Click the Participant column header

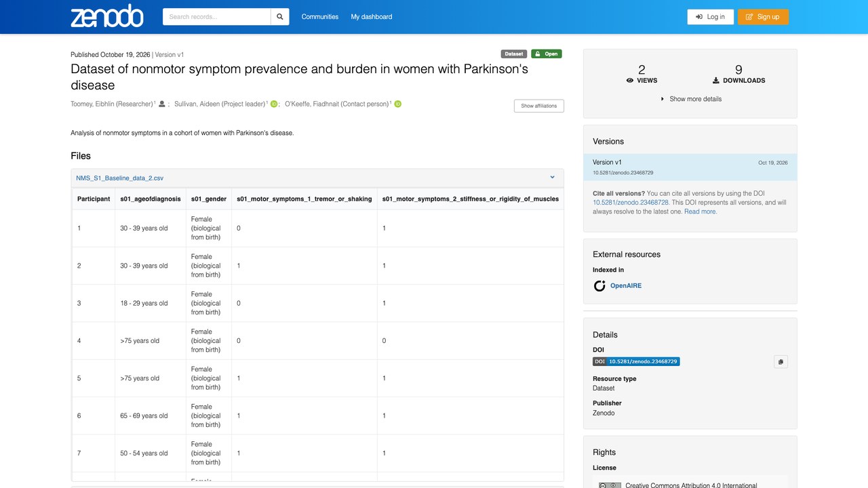[x=94, y=199]
